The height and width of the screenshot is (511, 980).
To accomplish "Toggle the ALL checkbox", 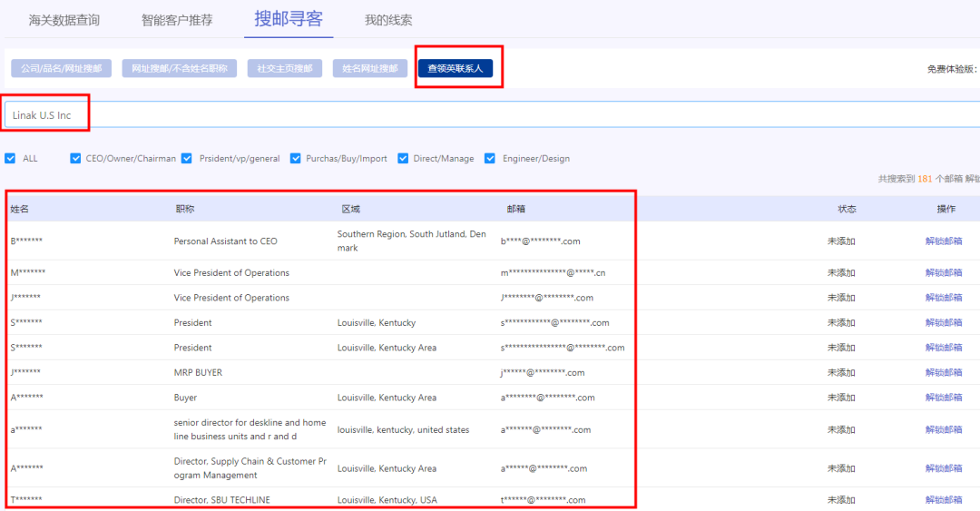I will coord(11,158).
